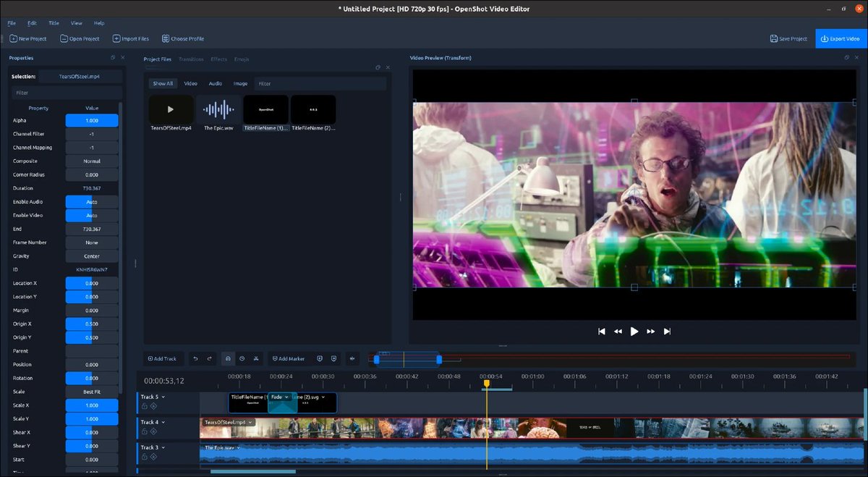Jump to end of the preview
The height and width of the screenshot is (477, 868).
[x=667, y=332]
